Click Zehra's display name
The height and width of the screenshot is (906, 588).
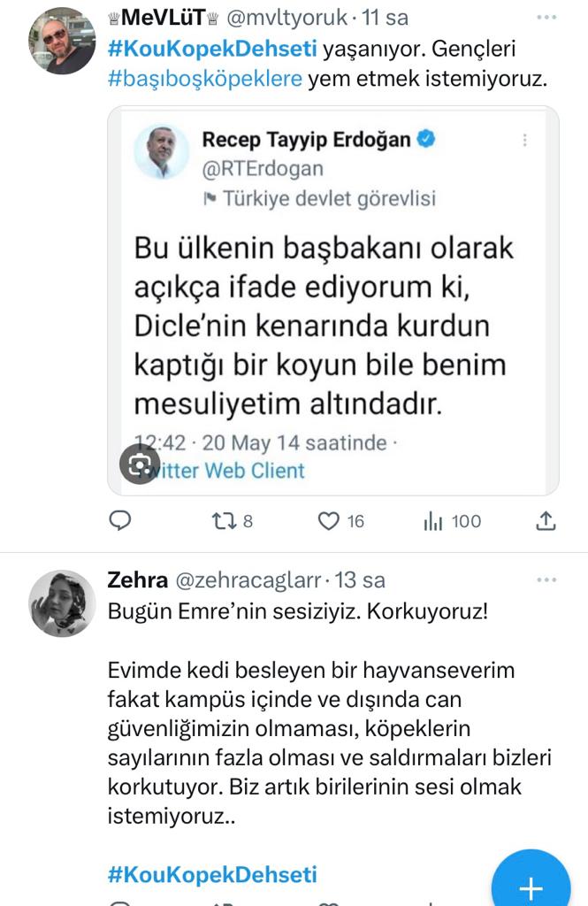click(137, 580)
